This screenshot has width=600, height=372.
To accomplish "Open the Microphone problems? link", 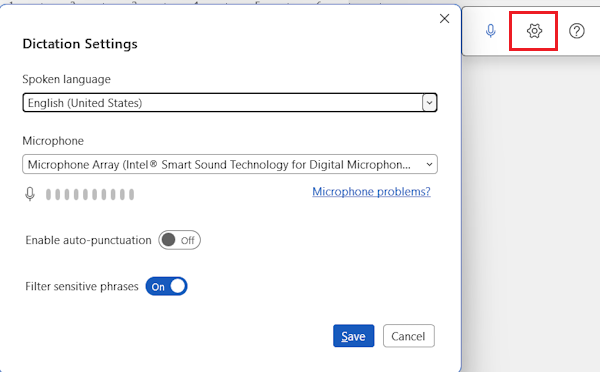I will pyautogui.click(x=371, y=191).
